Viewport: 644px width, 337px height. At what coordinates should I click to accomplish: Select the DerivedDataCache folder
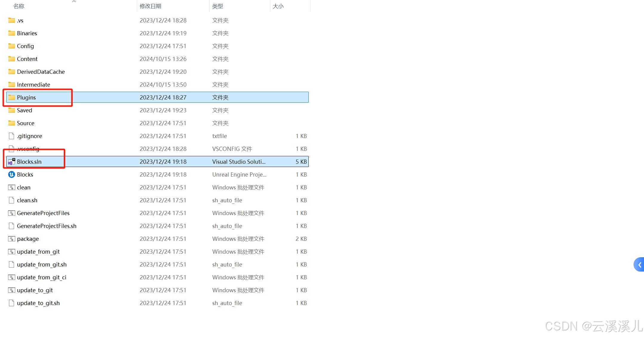41,72
